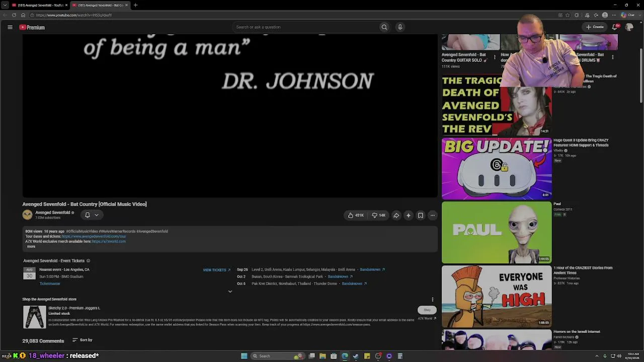Click the #AvengedSevenfold hashtag
This screenshot has width=644, height=362.
(152, 231)
